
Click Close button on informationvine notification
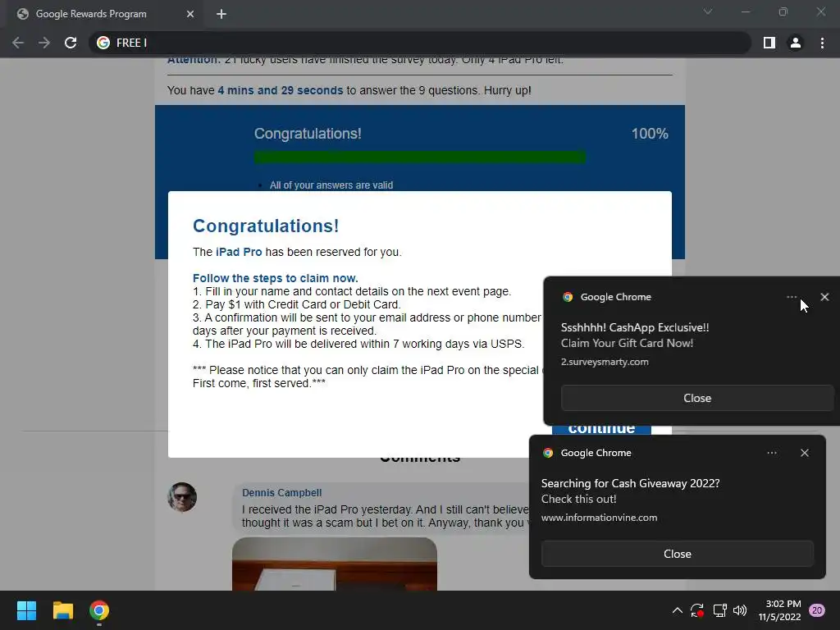[677, 554]
